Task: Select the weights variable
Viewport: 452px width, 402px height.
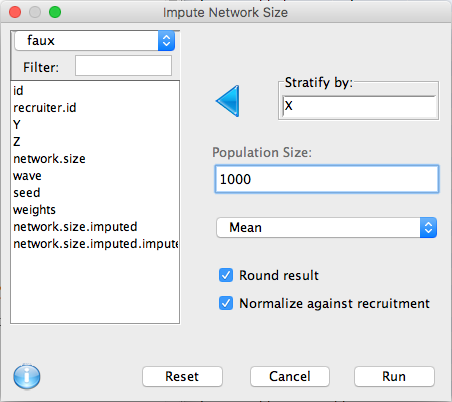Action: coord(34,210)
